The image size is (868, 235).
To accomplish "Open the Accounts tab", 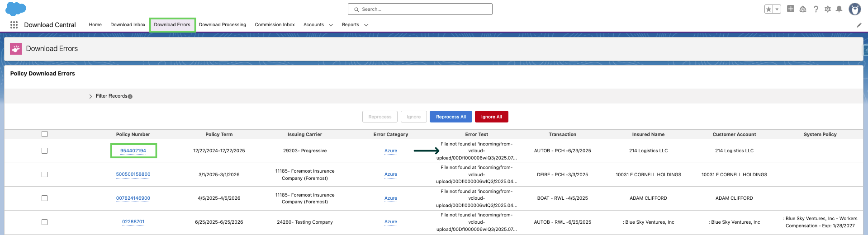I will point(314,25).
